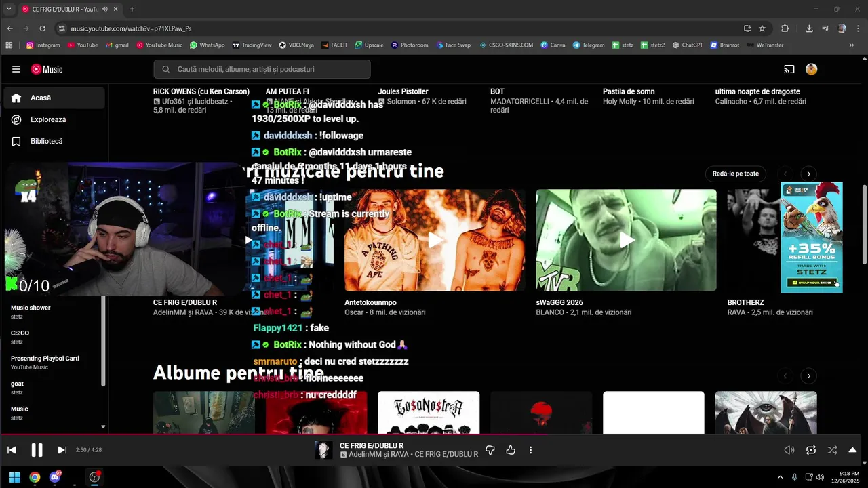This screenshot has height=488, width=868.
Task: Open the Apps grid in bookmarks bar
Action: 9,45
